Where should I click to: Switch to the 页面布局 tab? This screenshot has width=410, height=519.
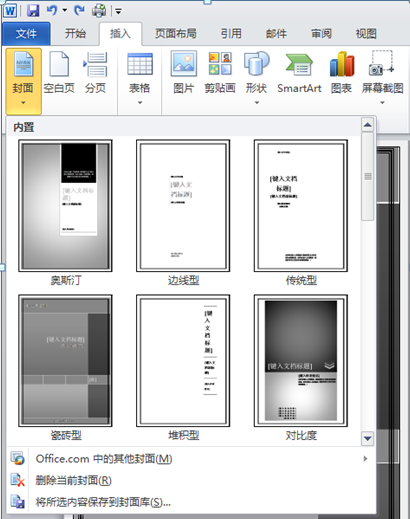[176, 34]
